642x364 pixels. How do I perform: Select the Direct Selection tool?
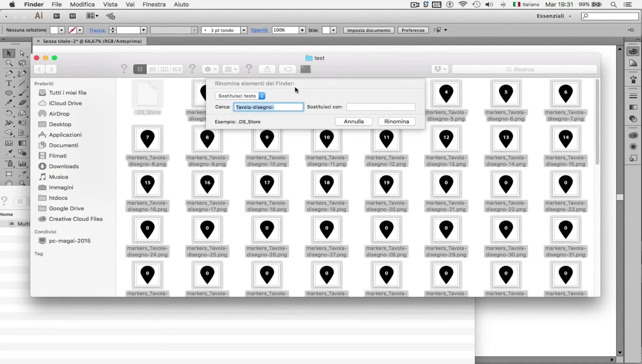pos(22,53)
